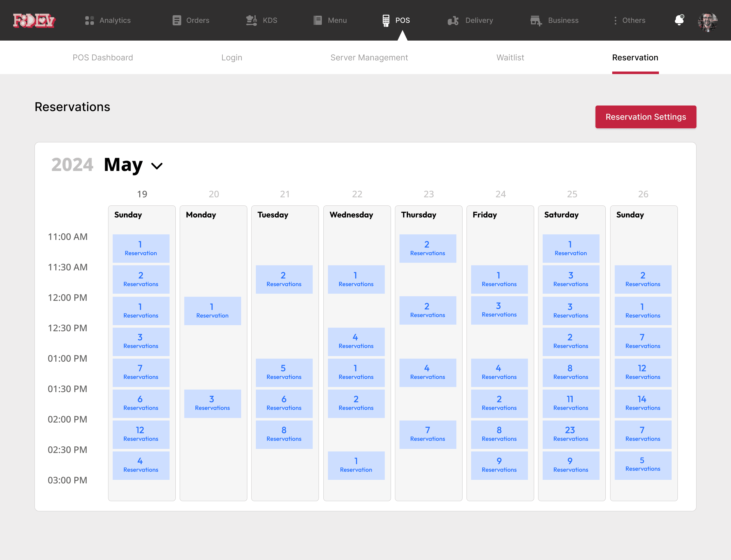Select date 20 in week header
Screen dimensions: 731x560
[x=214, y=194]
